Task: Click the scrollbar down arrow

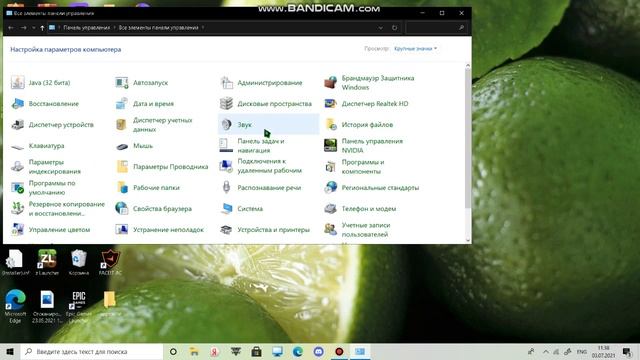Action: [x=468, y=240]
